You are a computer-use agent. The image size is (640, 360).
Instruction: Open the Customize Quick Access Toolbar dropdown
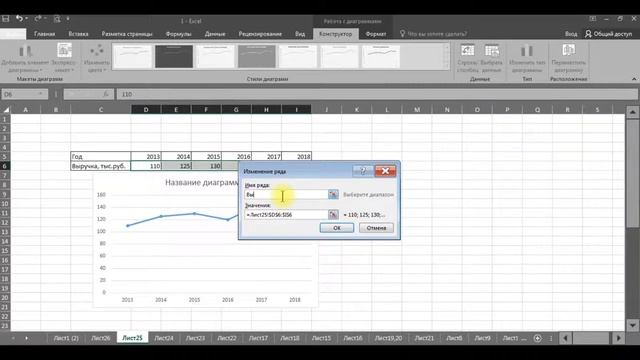click(68, 18)
